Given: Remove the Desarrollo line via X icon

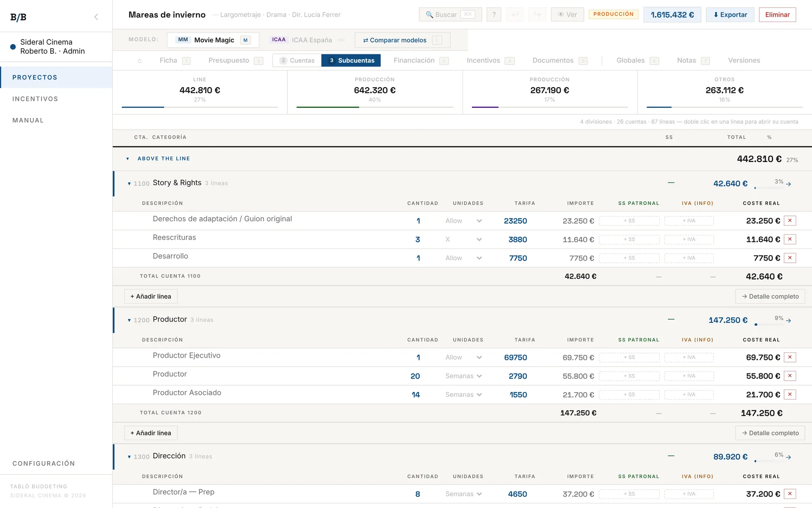Looking at the screenshot, I should coord(790,258).
